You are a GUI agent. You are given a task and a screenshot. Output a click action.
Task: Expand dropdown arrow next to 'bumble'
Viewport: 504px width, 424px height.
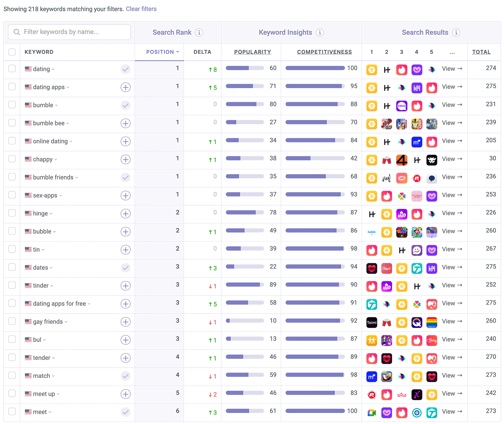tap(56, 106)
